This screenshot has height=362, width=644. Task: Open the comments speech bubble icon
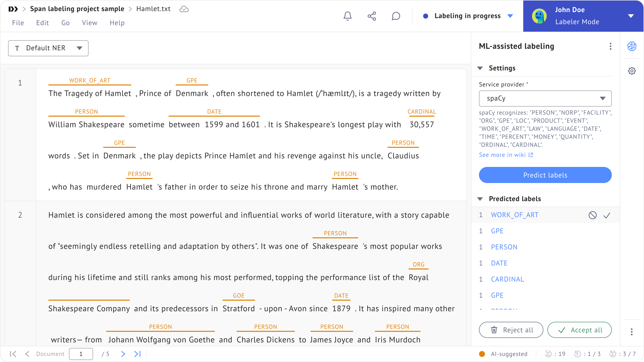[396, 16]
